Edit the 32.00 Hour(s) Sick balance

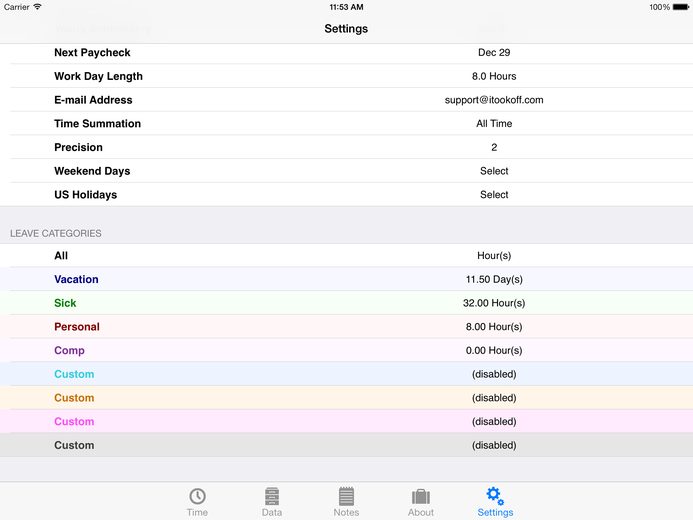pyautogui.click(x=494, y=303)
